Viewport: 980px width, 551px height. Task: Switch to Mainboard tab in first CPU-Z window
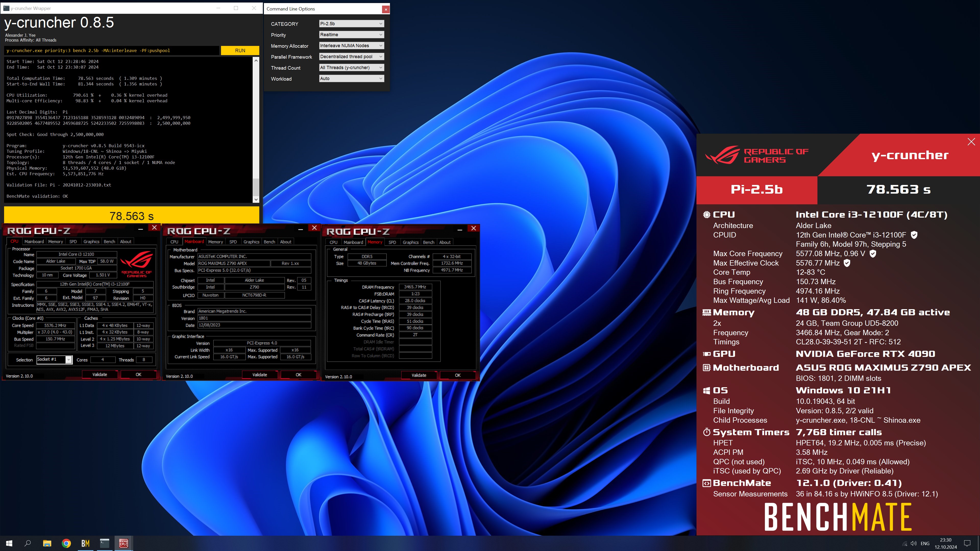coord(34,242)
